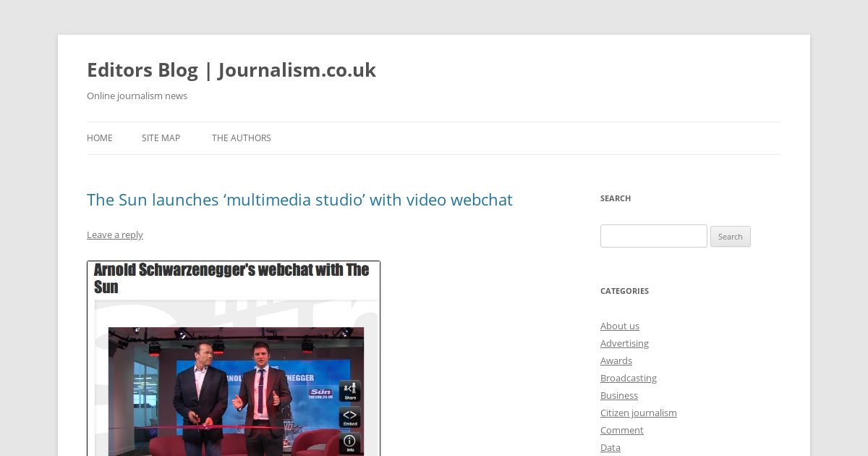Viewport: 868px width, 456px height.
Task: Click the Editors Blog site title
Action: (x=231, y=69)
